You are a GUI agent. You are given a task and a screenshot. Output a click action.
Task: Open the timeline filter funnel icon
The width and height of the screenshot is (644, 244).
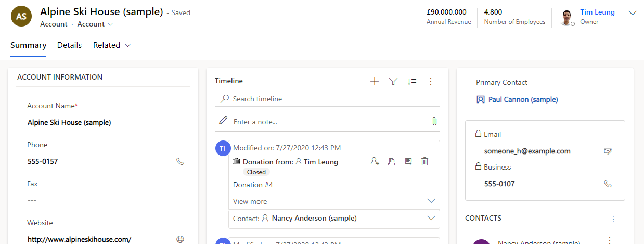pyautogui.click(x=393, y=81)
